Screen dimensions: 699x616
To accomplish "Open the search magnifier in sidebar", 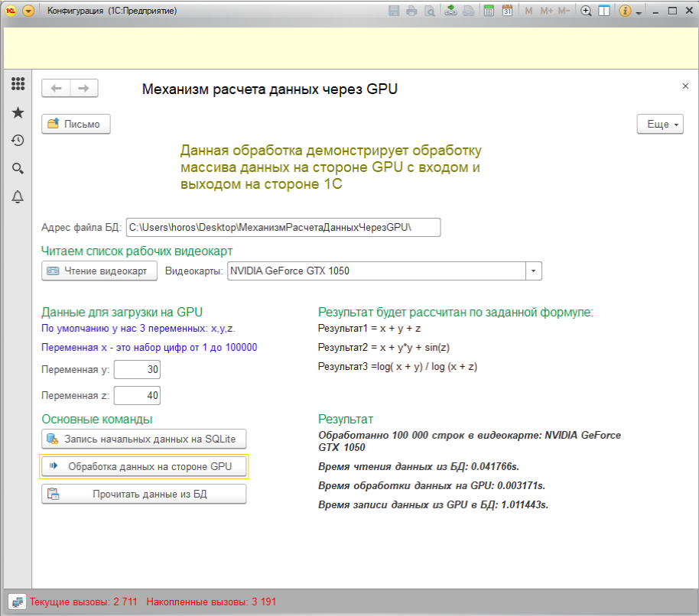I will click(18, 168).
